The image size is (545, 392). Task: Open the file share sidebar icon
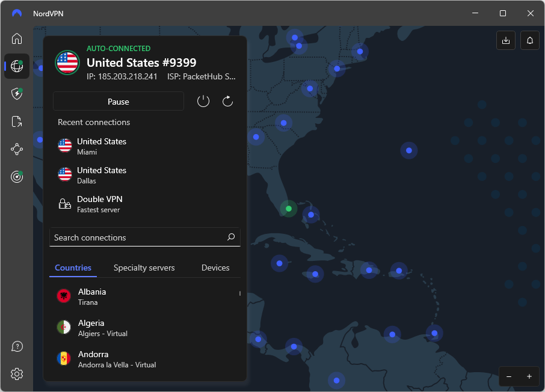pyautogui.click(x=17, y=121)
